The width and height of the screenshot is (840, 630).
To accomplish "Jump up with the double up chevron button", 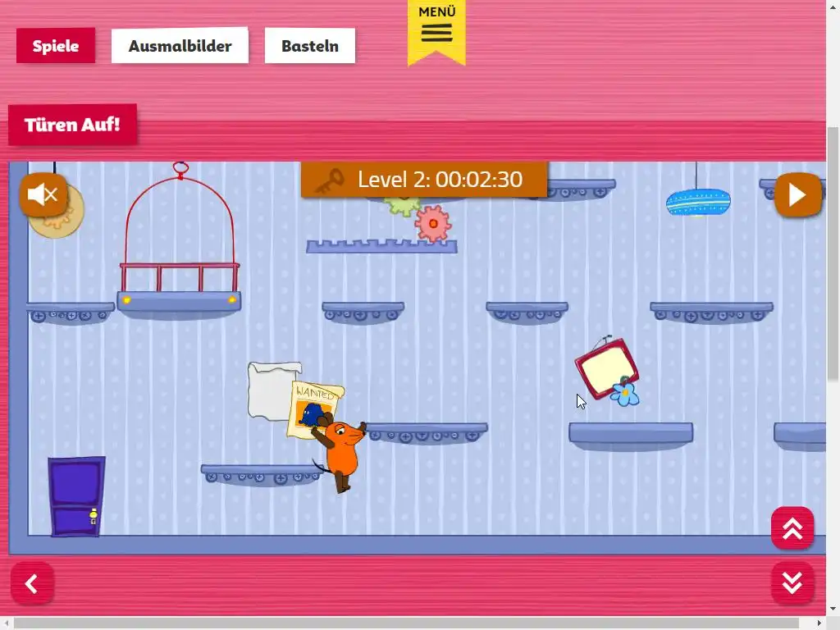I will pos(792,528).
